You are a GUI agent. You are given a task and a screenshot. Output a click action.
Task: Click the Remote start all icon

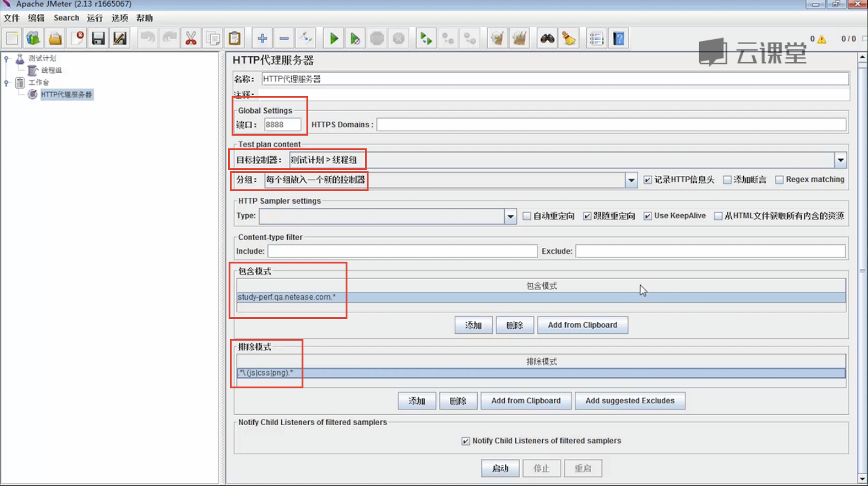426,39
